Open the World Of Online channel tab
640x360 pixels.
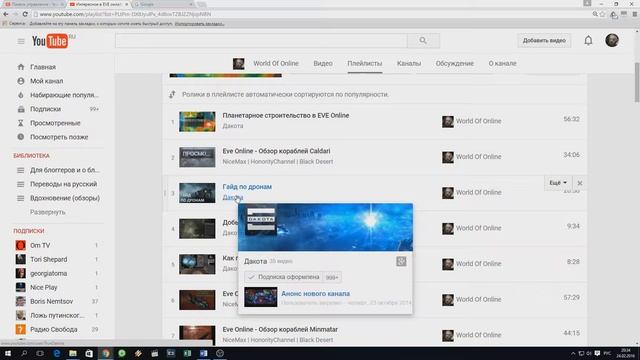tap(276, 64)
